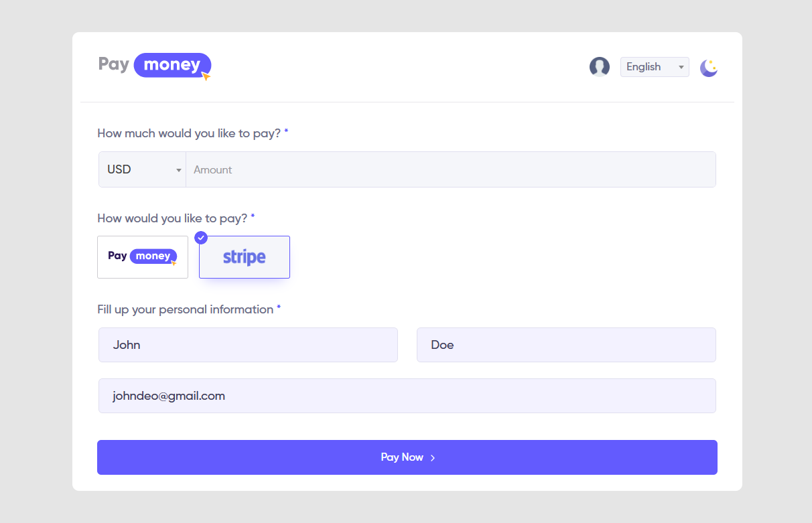Click the chevron arrow inside Pay Now
The height and width of the screenshot is (523, 812).
[x=433, y=458]
